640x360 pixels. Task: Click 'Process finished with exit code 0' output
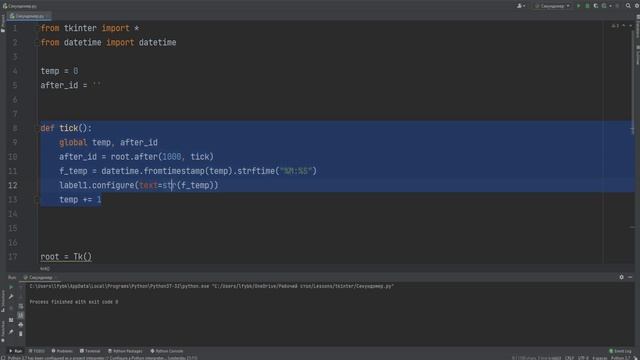tap(74, 302)
